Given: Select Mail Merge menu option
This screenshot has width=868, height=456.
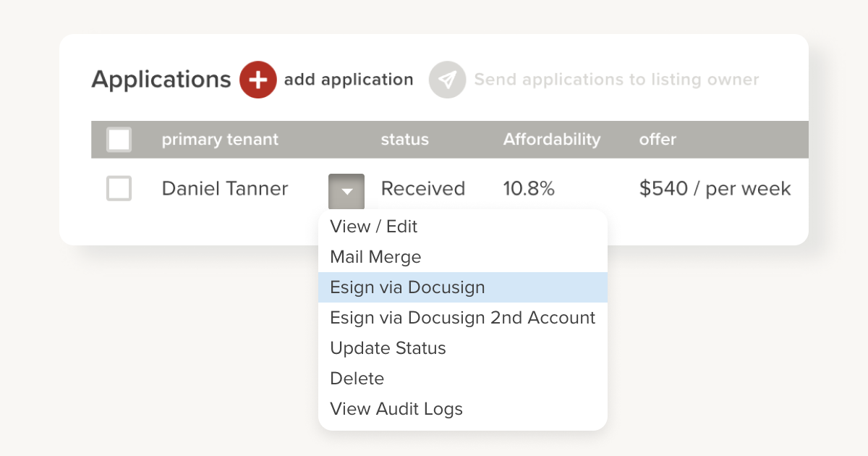Looking at the screenshot, I should pyautogui.click(x=375, y=257).
